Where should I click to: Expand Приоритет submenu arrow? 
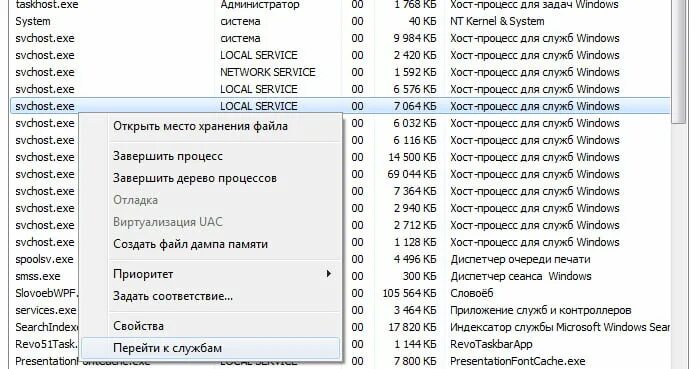click(x=329, y=274)
